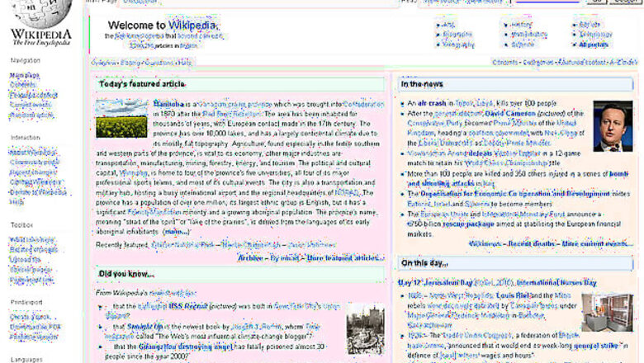The image size is (644, 363).
Task: Open the Society portal link
Action: (590, 25)
